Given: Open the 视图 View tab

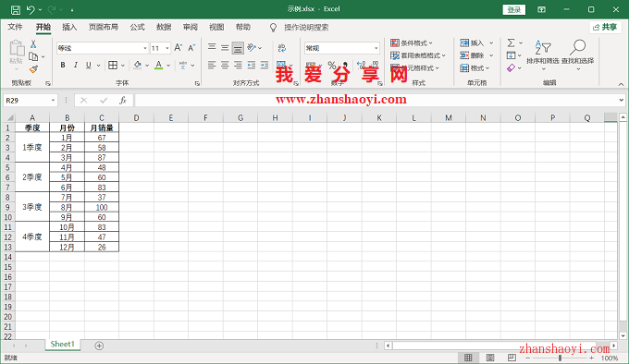Looking at the screenshot, I should (216, 27).
